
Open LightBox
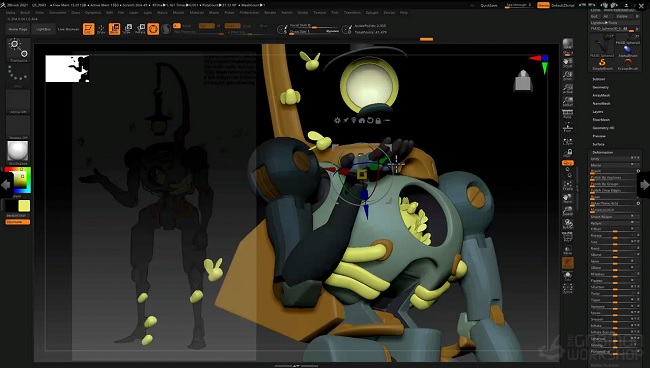tap(43, 29)
